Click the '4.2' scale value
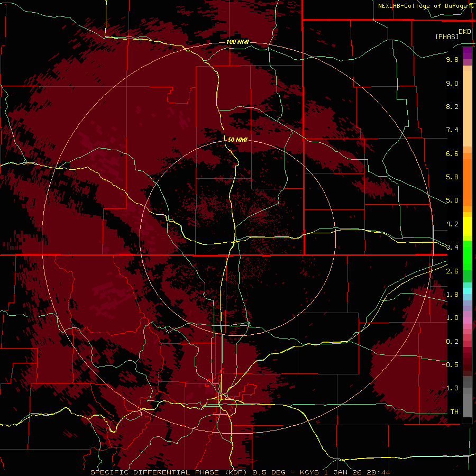Viewport: 476px width, 476px height. coord(452,224)
